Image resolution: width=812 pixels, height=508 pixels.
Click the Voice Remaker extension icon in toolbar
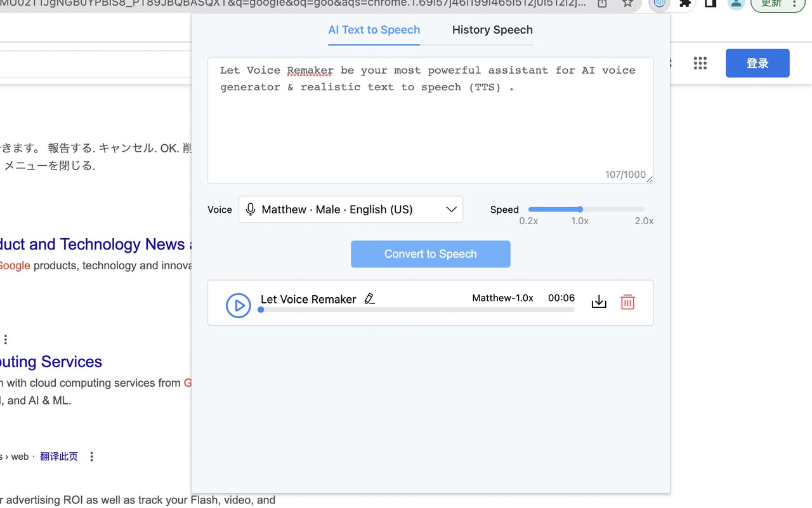click(x=660, y=3)
